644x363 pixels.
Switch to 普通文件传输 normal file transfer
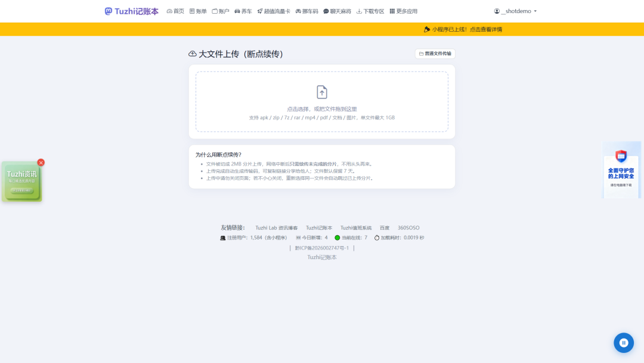tap(435, 54)
